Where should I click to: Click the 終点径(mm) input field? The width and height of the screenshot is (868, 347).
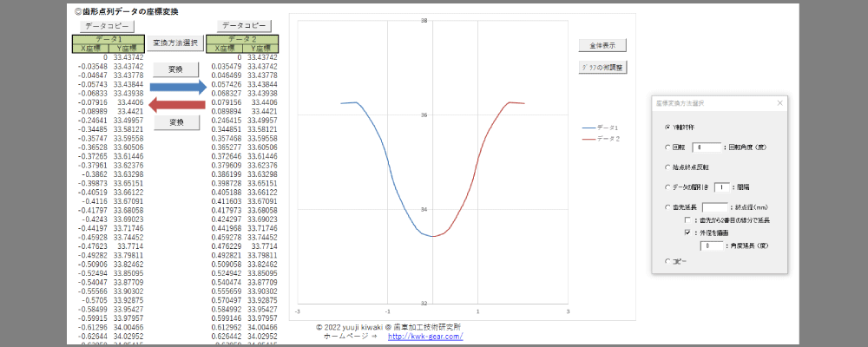click(x=714, y=207)
